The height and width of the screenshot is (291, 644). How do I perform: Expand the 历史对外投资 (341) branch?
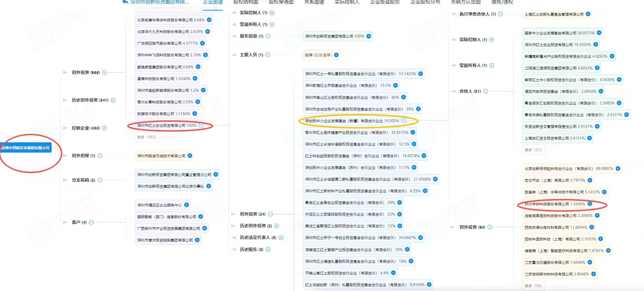pyautogui.click(x=113, y=100)
